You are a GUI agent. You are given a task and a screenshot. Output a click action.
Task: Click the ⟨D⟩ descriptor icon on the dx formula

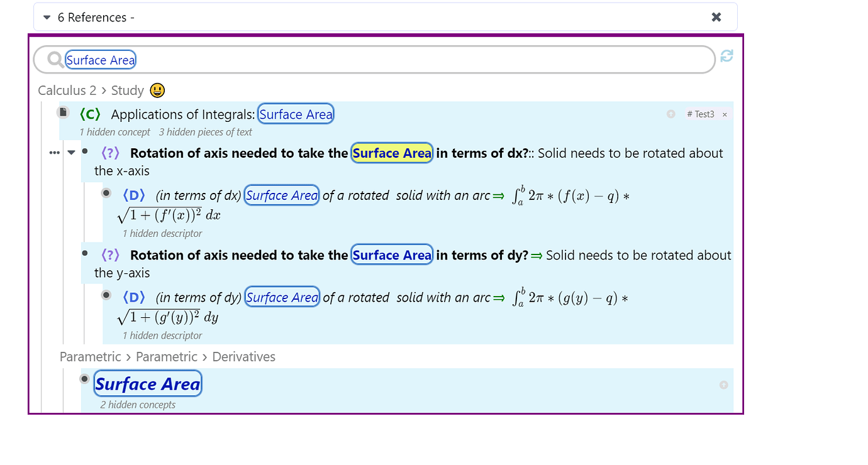click(134, 195)
